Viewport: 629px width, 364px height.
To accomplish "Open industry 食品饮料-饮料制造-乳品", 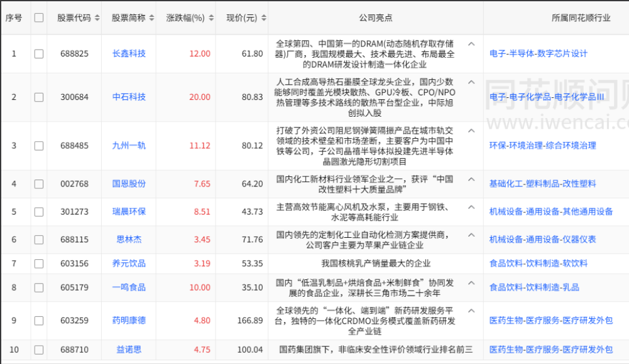I will coord(534,287).
